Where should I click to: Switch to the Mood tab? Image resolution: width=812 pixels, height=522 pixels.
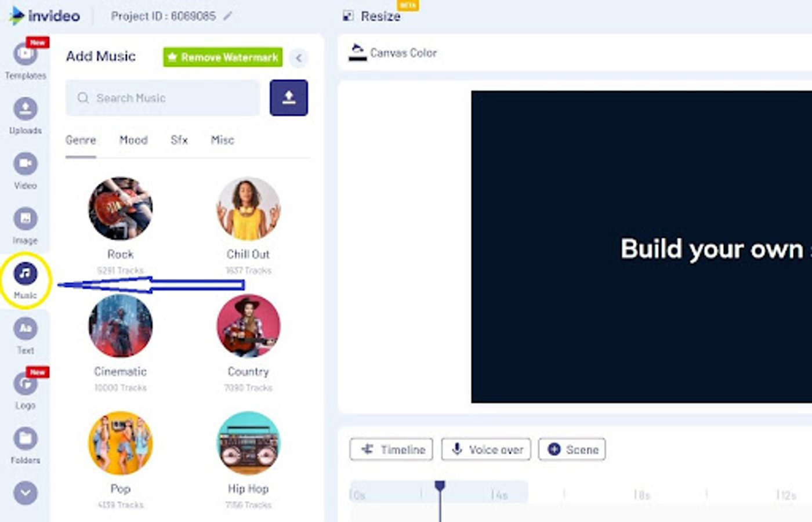[133, 140]
